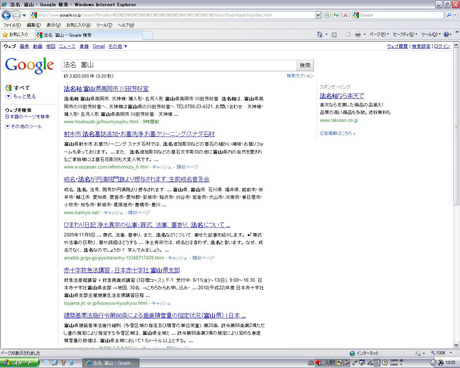This screenshot has height=368, width=460.
Task: Click the Read mail icon
Action: pos(348,35)
